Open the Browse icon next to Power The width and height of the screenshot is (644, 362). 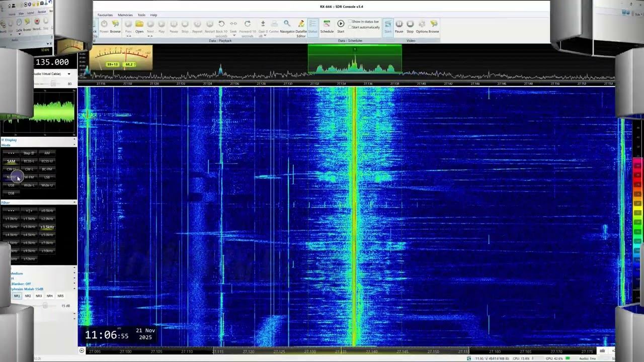115,26
